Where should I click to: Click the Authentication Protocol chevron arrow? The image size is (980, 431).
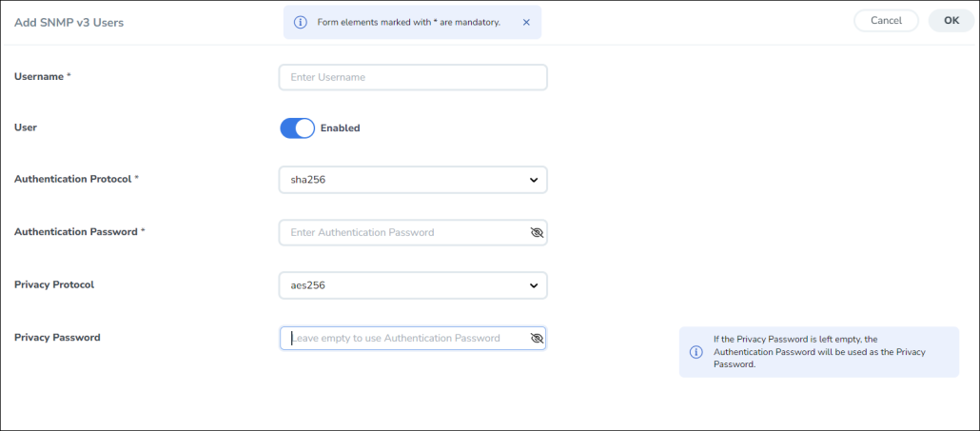tap(533, 180)
